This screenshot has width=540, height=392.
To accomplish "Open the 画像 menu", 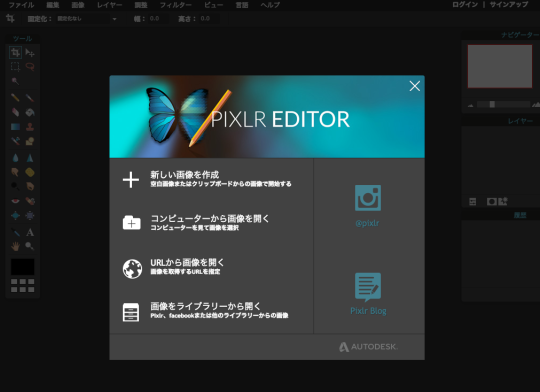I will [x=78, y=5].
